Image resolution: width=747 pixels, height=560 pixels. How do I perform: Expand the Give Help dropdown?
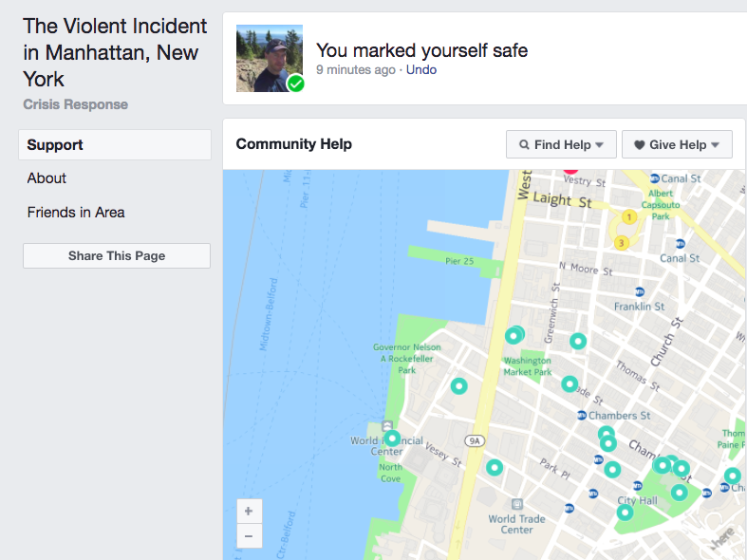coord(677,144)
